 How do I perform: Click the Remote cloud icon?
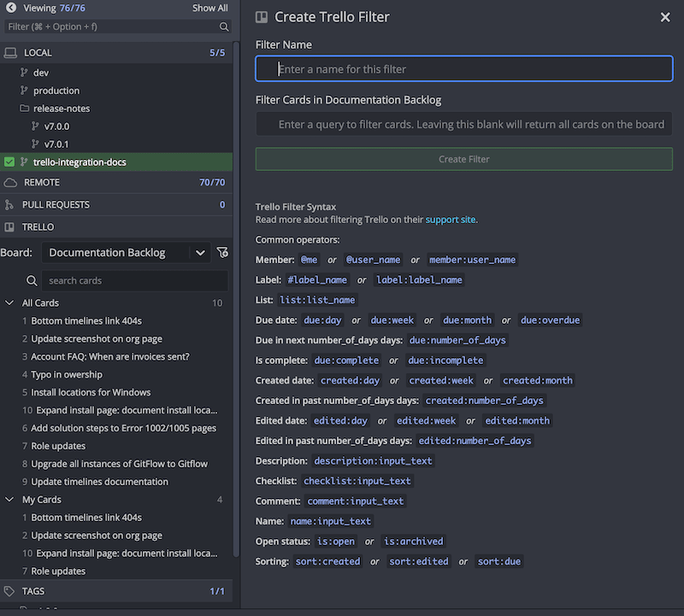pos(10,183)
